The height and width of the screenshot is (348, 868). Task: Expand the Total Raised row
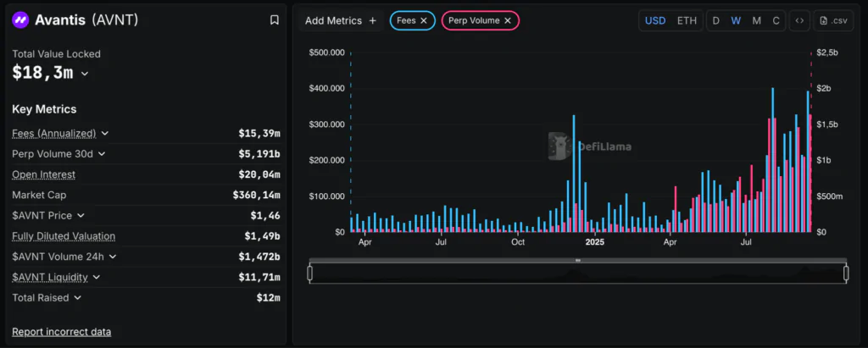pyautogui.click(x=78, y=297)
